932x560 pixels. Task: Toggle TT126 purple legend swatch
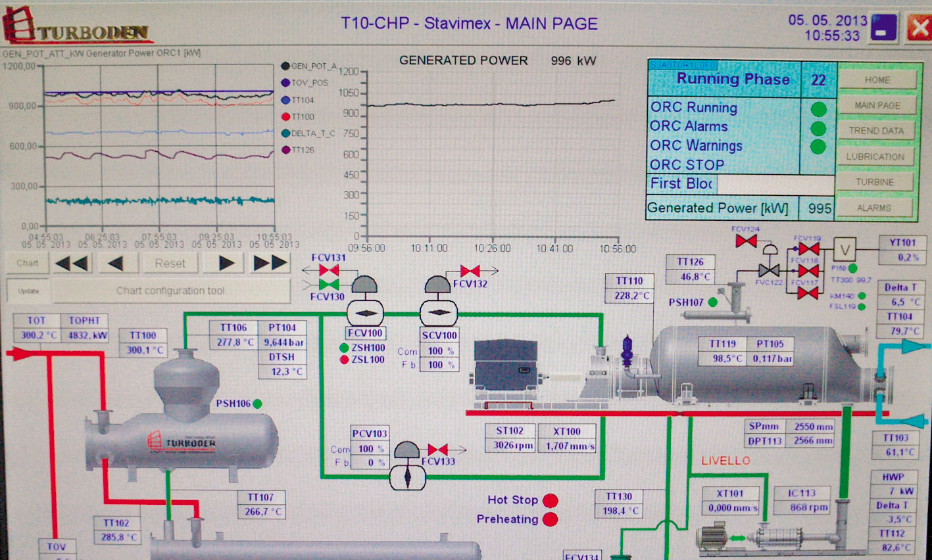(x=285, y=150)
